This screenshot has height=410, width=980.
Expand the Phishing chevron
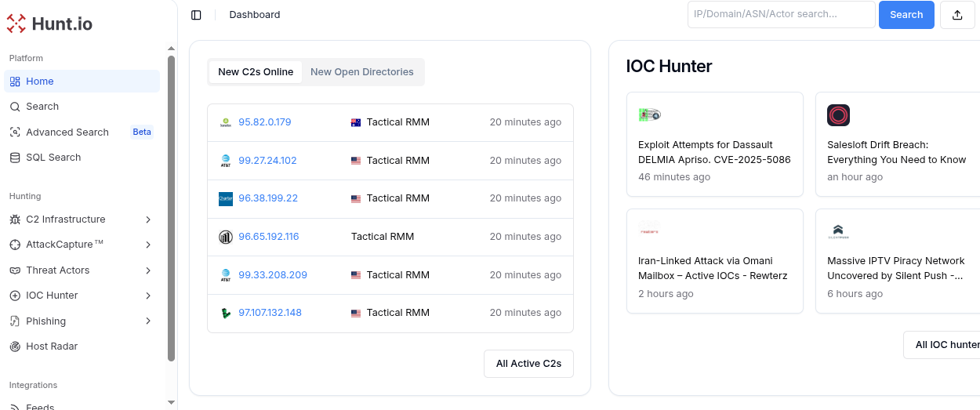click(148, 321)
